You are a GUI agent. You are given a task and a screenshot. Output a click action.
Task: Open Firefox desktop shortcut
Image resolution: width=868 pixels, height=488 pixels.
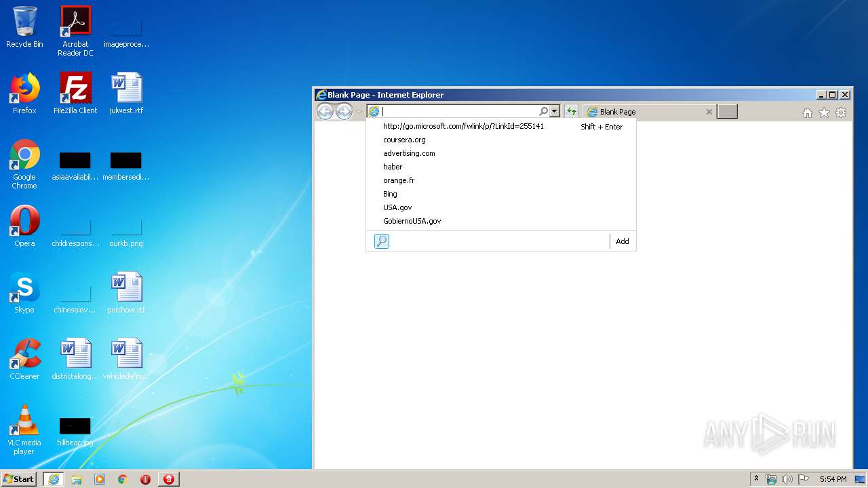tap(24, 94)
